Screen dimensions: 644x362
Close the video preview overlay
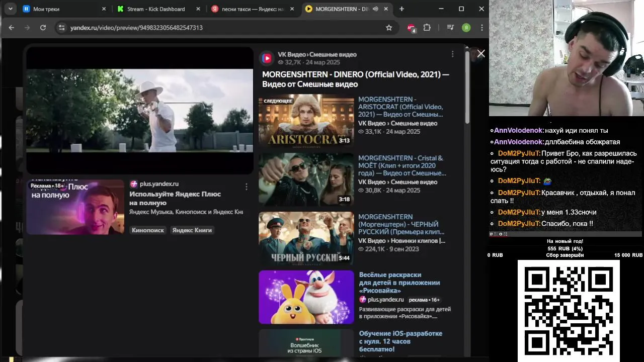tap(481, 54)
